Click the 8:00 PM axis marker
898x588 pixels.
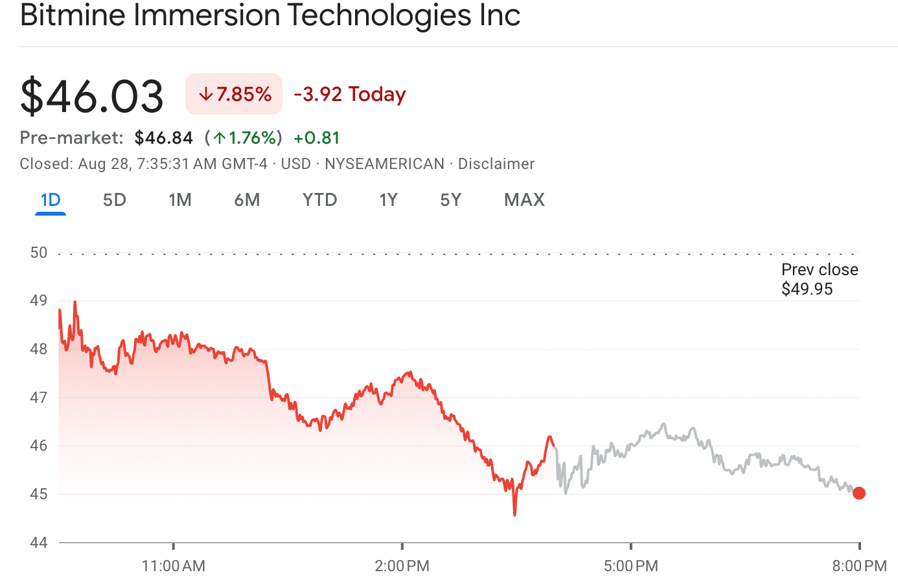pos(859,565)
